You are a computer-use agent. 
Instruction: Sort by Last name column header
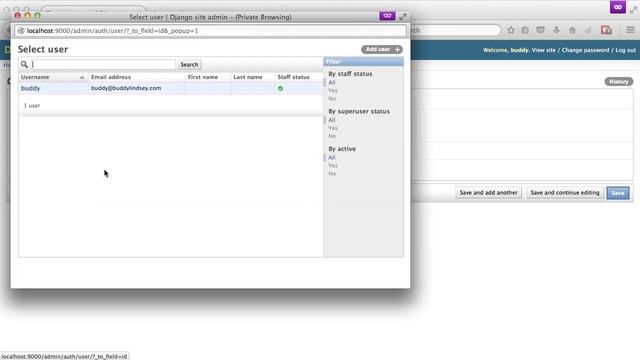click(248, 77)
